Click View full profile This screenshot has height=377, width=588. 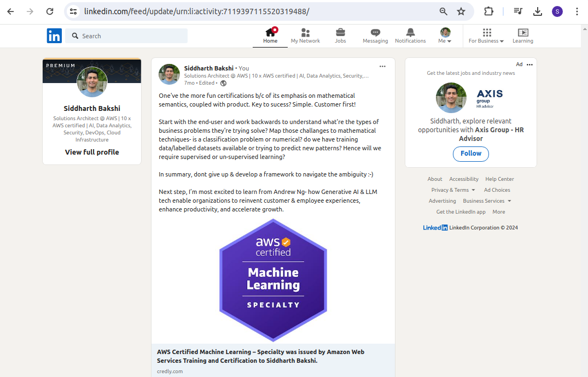point(92,152)
